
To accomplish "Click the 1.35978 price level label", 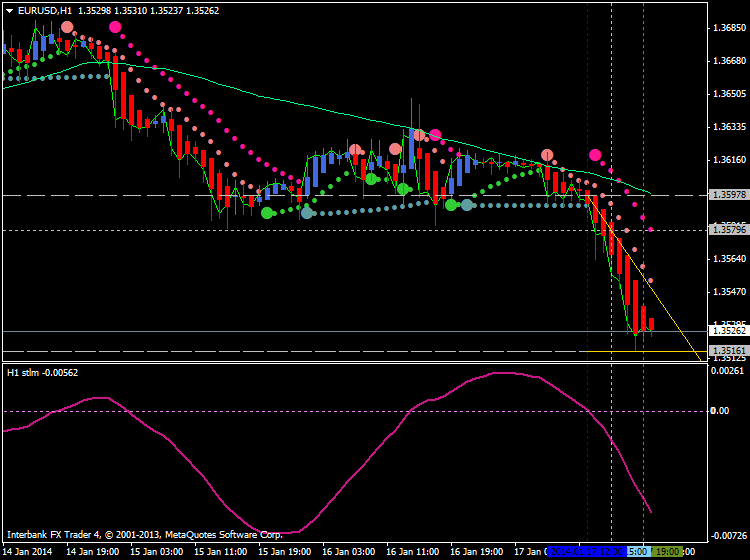I will pyautogui.click(x=725, y=195).
